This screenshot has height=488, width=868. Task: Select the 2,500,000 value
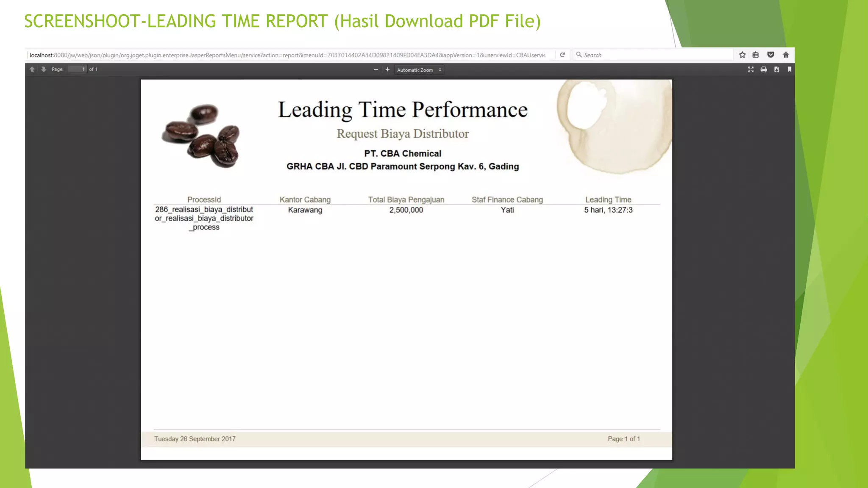(406, 210)
